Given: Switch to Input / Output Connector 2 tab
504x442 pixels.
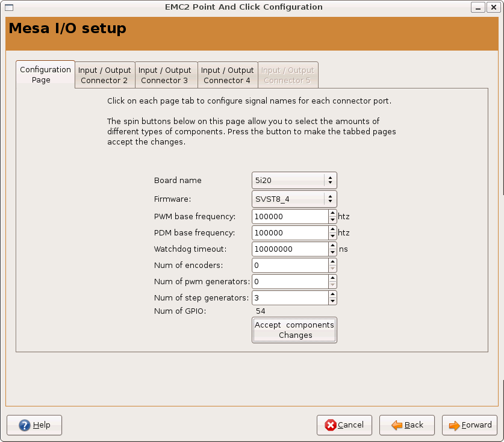Looking at the screenshot, I should tap(104, 75).
